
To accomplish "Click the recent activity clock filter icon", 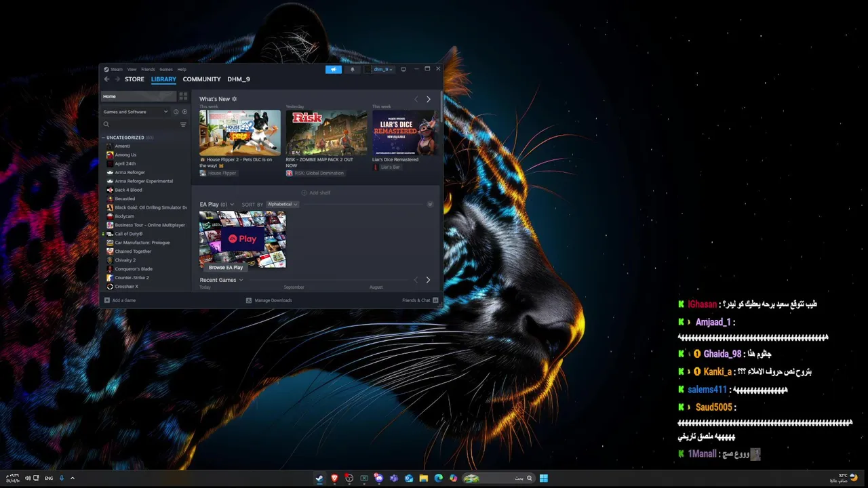I will click(x=176, y=112).
